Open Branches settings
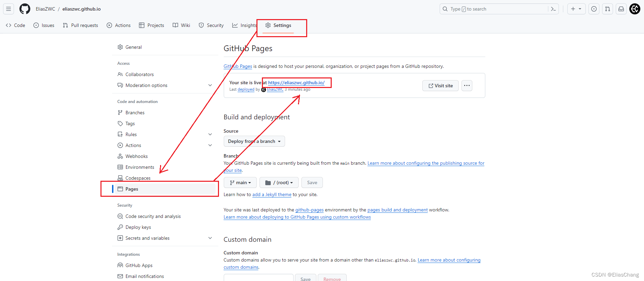The height and width of the screenshot is (281, 644). 165,113
